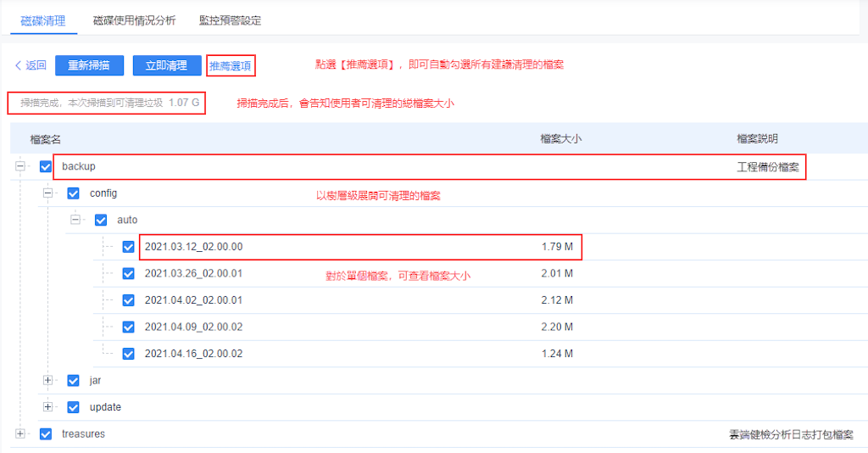Expand the treasures tree node

[20, 433]
